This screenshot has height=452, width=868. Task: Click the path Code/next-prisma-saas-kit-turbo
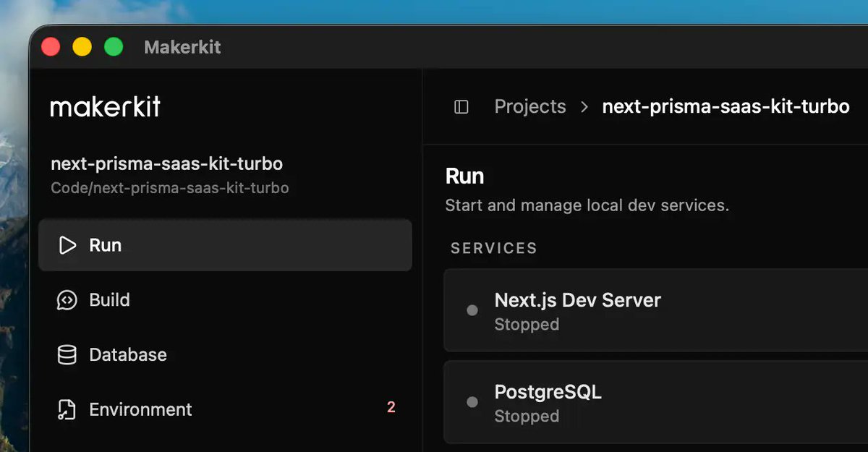[170, 188]
